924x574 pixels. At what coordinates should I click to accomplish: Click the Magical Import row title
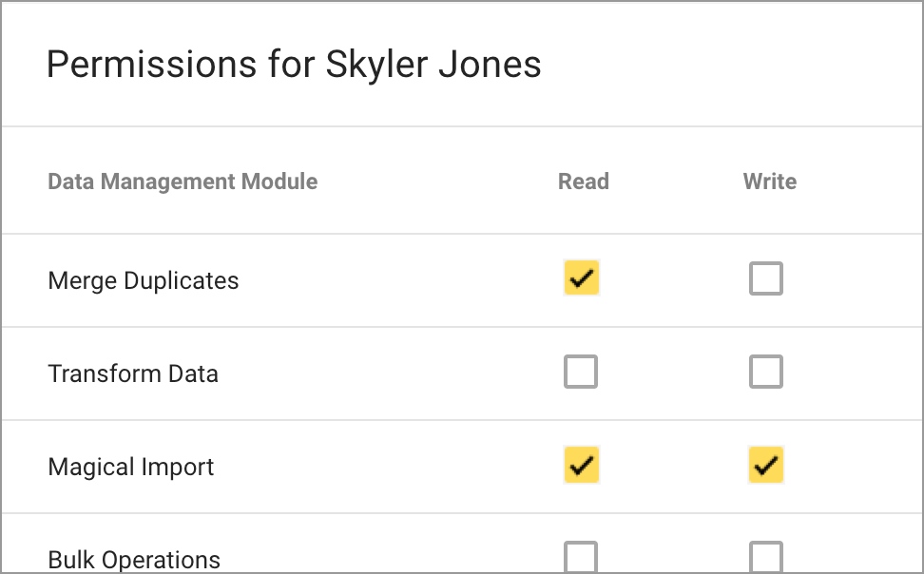tap(130, 467)
